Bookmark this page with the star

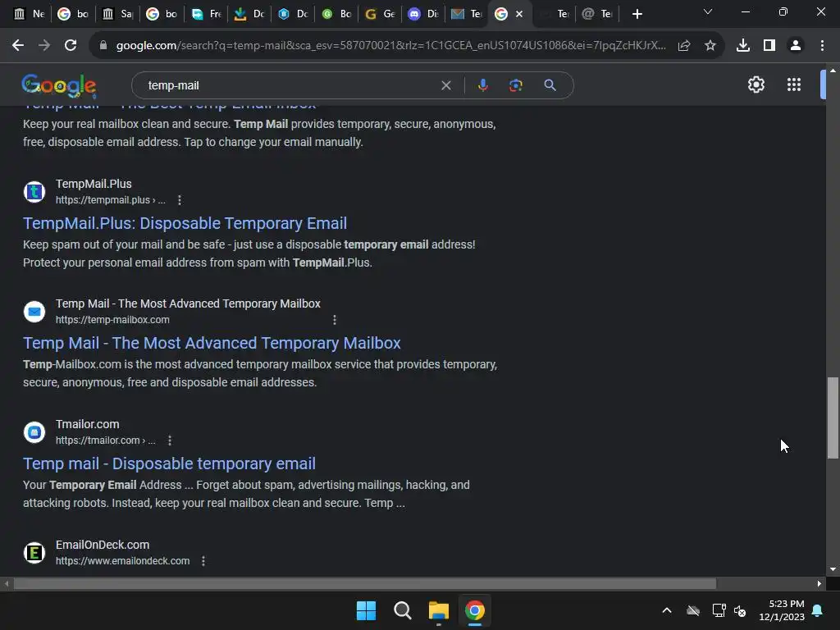pyautogui.click(x=710, y=46)
